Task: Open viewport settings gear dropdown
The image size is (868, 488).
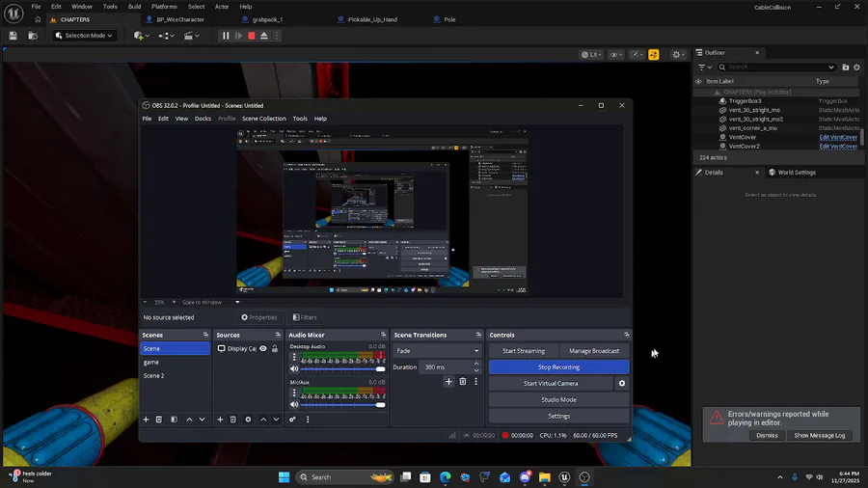Action: (x=678, y=55)
